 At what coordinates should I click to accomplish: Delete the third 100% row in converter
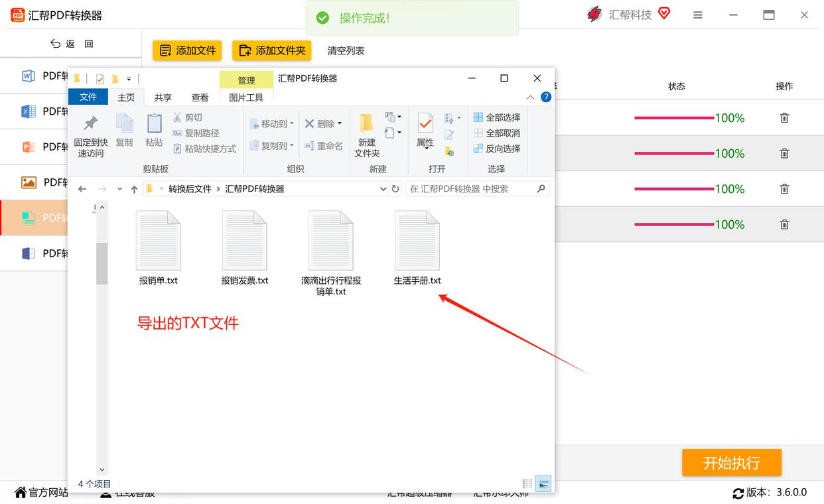tap(784, 189)
